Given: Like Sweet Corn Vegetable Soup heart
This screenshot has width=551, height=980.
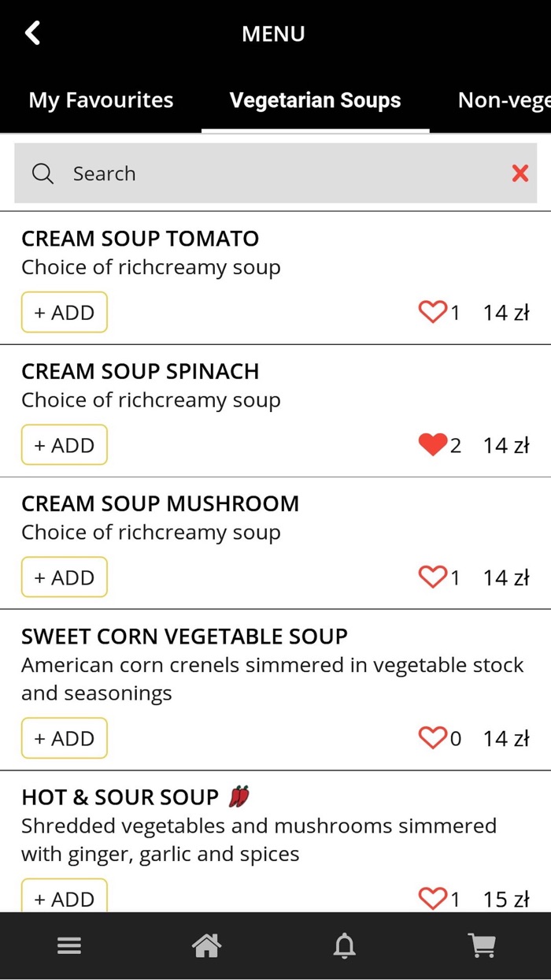Looking at the screenshot, I should (x=432, y=738).
